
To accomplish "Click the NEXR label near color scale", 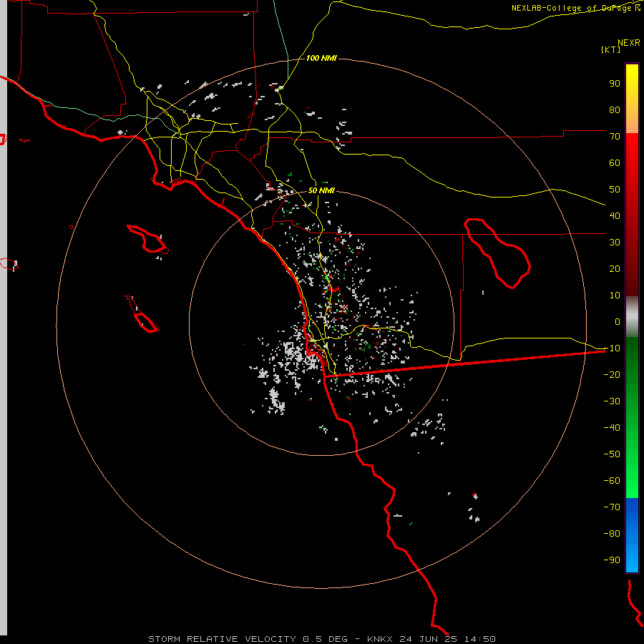I will [x=629, y=42].
